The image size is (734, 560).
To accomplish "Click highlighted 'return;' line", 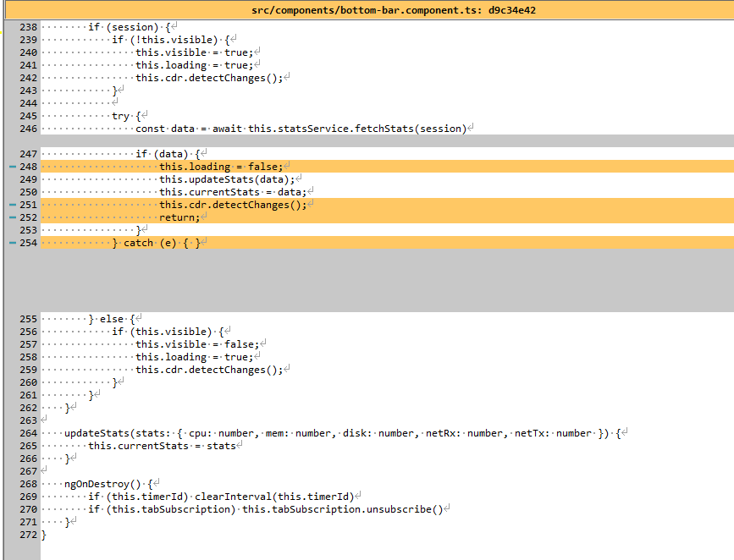I will point(179,217).
